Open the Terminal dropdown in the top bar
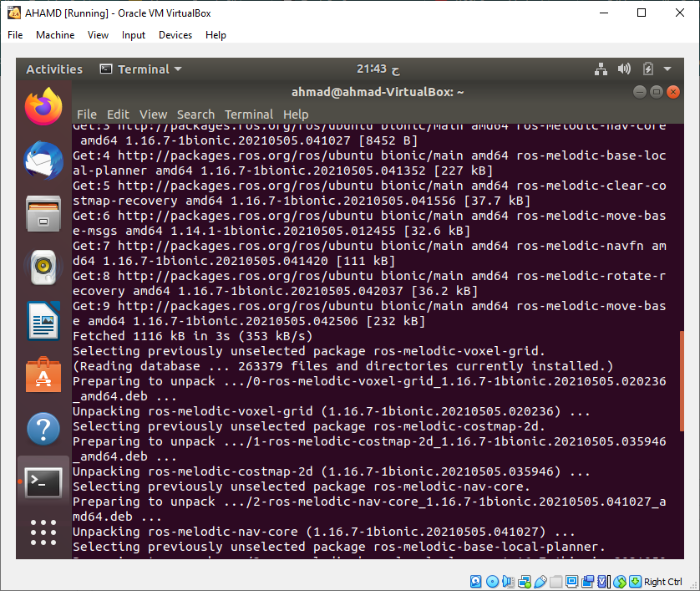 coord(140,69)
